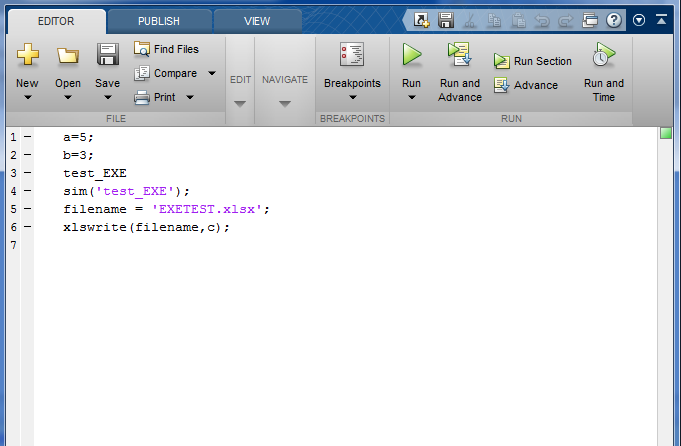Set breakpoint at line 1 dash
The width and height of the screenshot is (681, 446).
coord(26,136)
